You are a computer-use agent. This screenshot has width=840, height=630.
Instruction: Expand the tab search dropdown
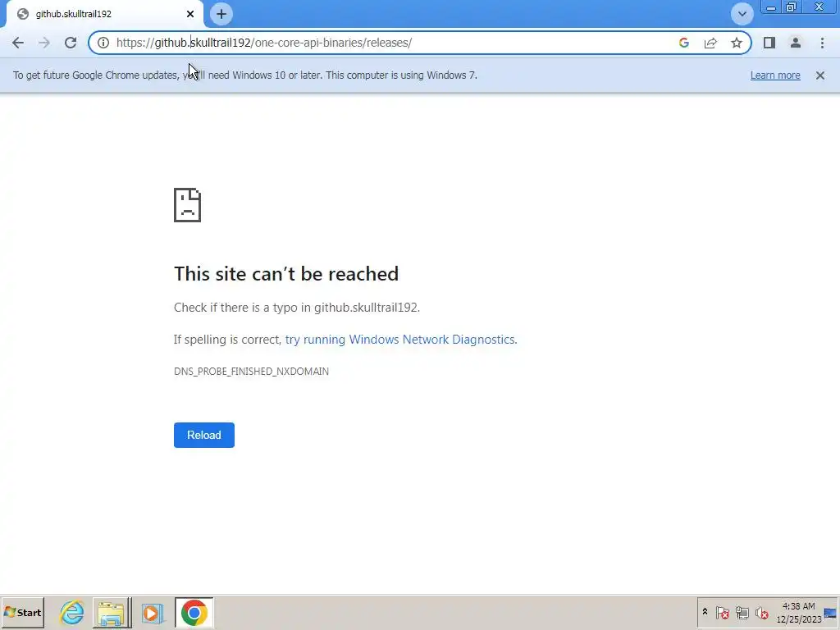click(x=742, y=14)
